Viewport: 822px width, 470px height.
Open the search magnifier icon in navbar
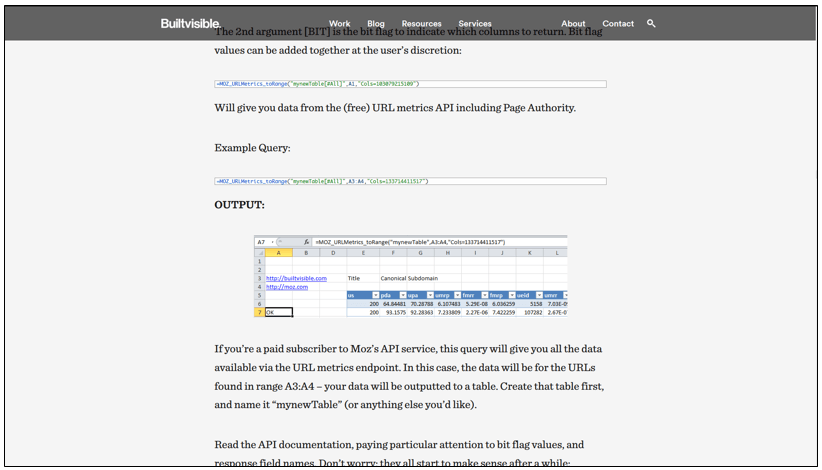point(651,24)
